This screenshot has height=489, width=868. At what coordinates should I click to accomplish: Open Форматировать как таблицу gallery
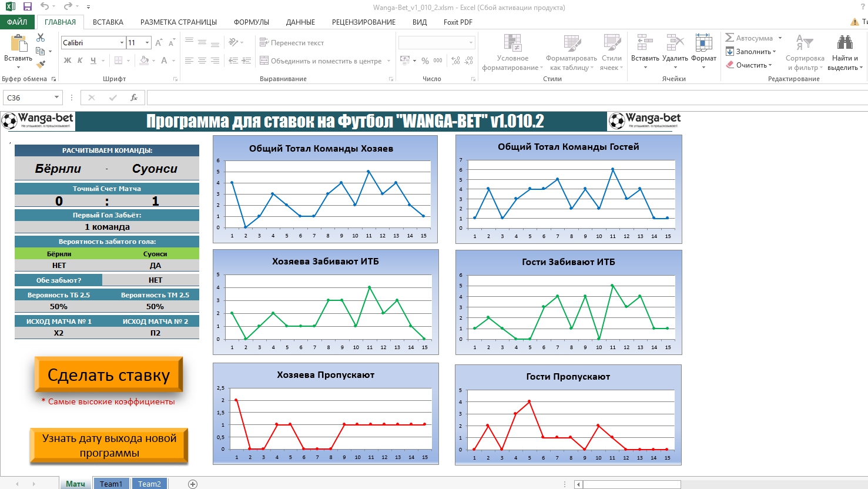[x=571, y=52]
